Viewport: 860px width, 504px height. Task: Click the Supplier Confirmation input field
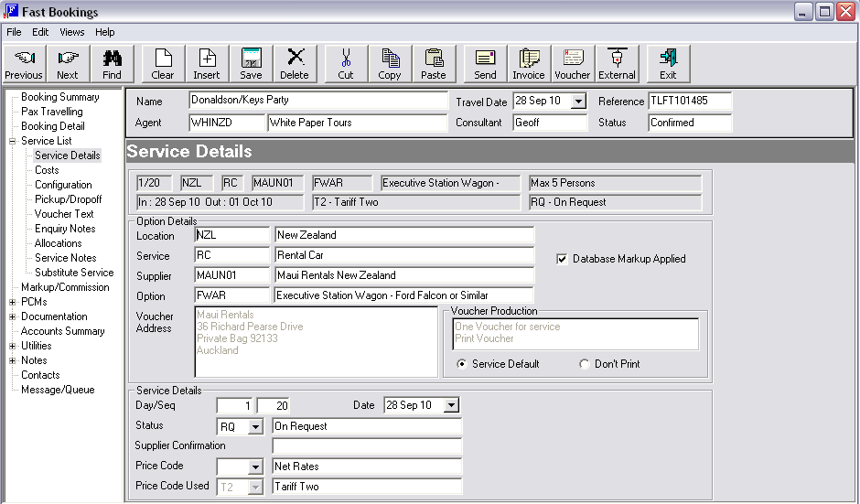(x=367, y=446)
